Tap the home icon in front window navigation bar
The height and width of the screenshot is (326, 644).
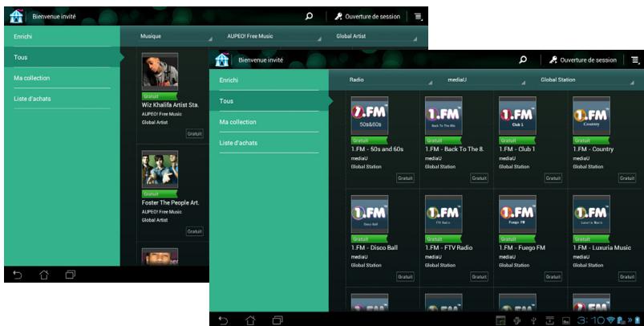[250, 320]
